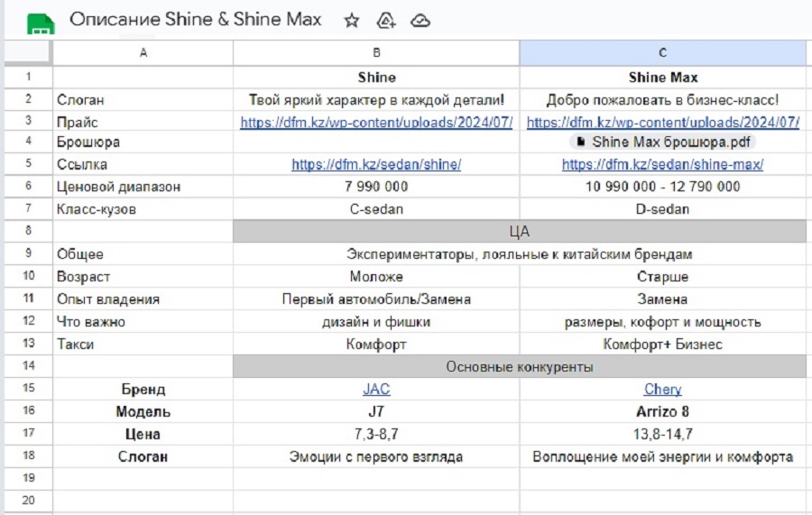Open the Shine price link in column B
This screenshot has width=812, height=515.
376,122
